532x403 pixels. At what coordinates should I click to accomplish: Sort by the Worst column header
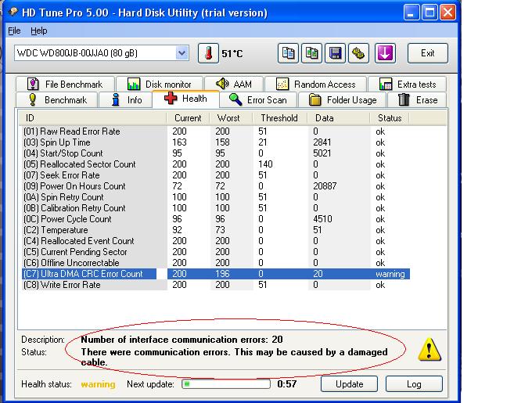point(231,118)
